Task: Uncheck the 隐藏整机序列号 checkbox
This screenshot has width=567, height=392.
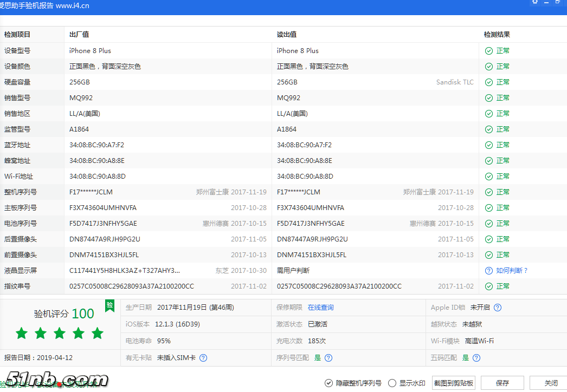Action: 329,382
